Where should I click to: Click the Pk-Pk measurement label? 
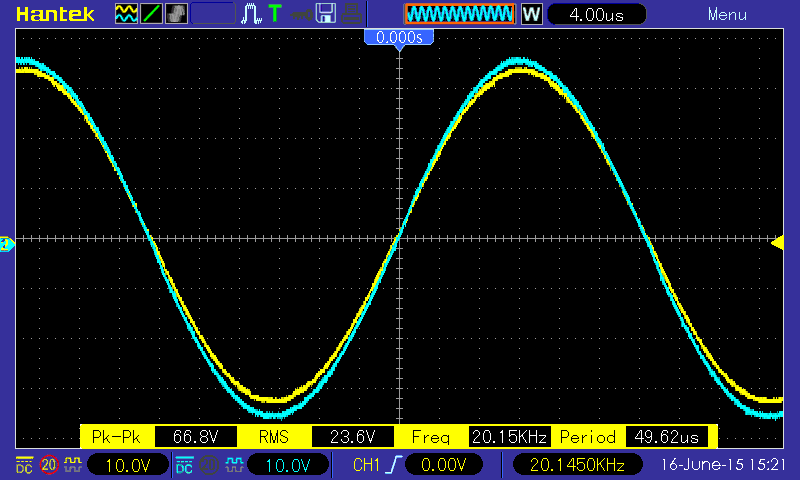tap(116, 437)
